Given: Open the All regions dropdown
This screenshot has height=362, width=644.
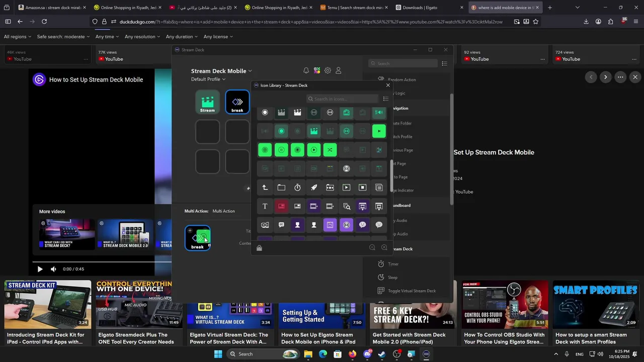Looking at the screenshot, I should tap(18, 37).
